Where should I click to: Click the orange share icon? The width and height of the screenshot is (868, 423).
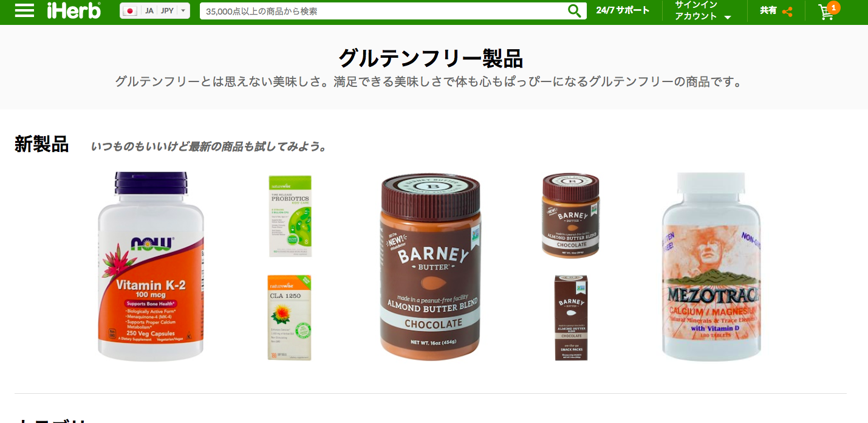pos(787,12)
